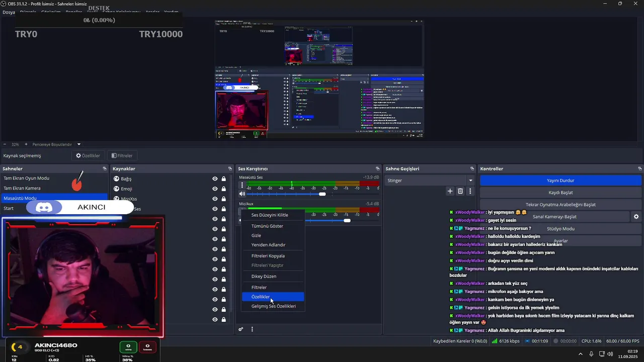Click the Emoji source globe icon
Viewport: 644px width, 362px height.
pyautogui.click(x=116, y=189)
